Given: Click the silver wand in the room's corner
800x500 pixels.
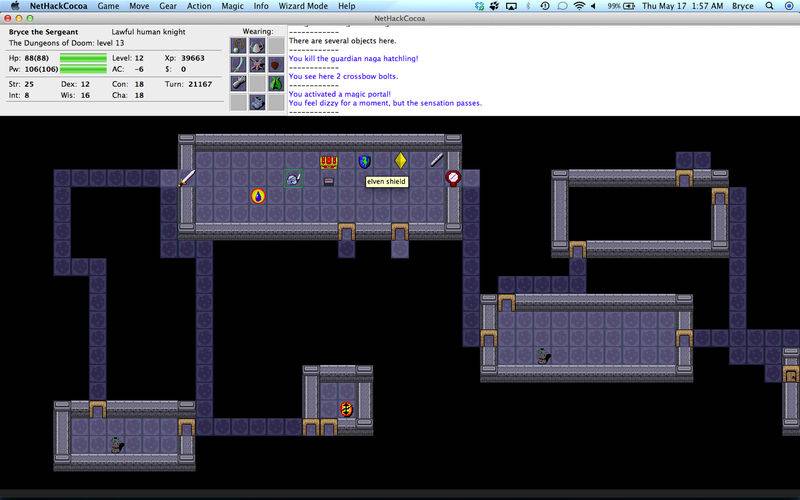Looking at the screenshot, I should (436, 160).
